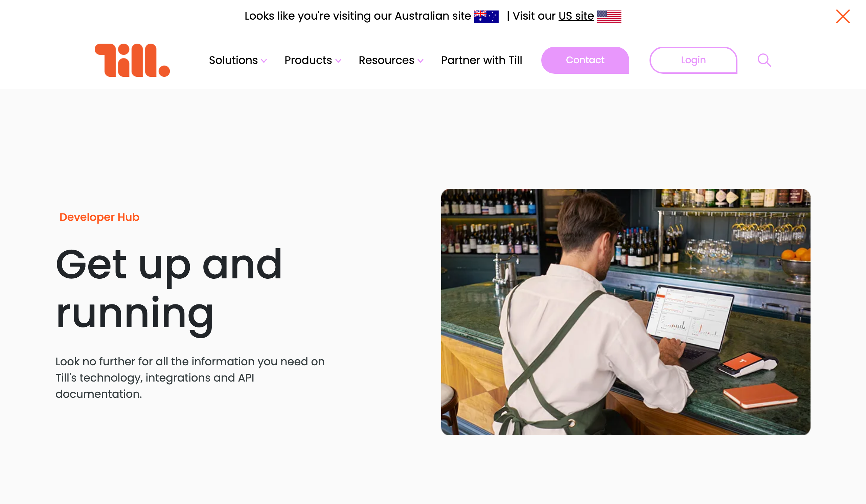The image size is (866, 504).
Task: Open the search magnifier icon
Action: pyautogui.click(x=764, y=60)
